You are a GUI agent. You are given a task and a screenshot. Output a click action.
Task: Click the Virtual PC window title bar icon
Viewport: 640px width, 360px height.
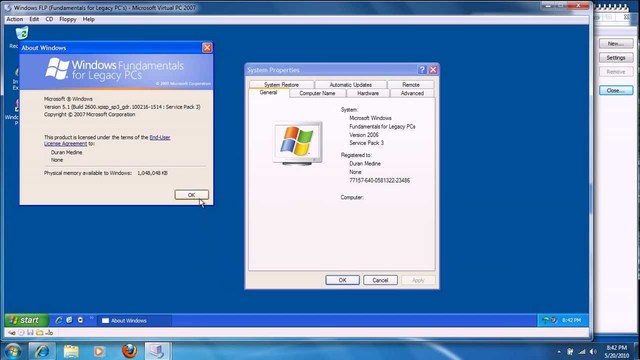[8, 8]
